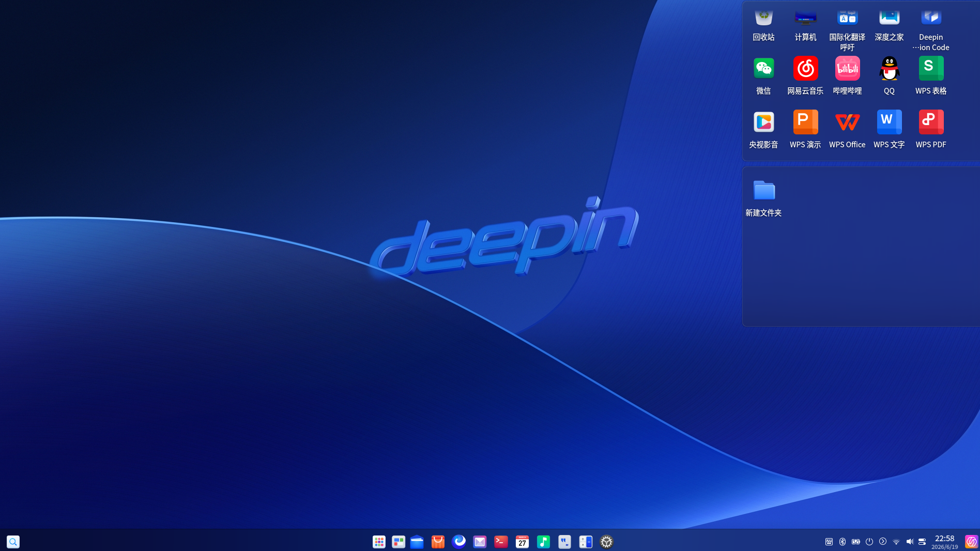Image resolution: width=980 pixels, height=551 pixels.
Task: Expand the tray arrow chevron
Action: 883,542
